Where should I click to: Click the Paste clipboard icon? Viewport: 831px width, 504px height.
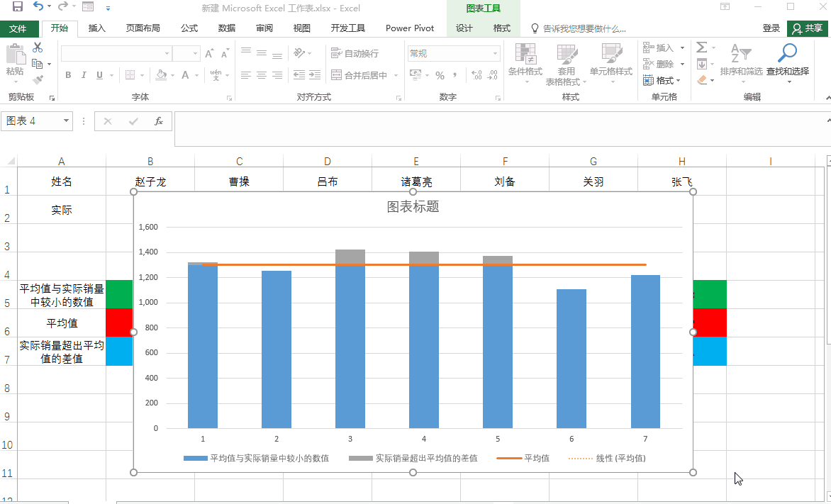pos(15,54)
